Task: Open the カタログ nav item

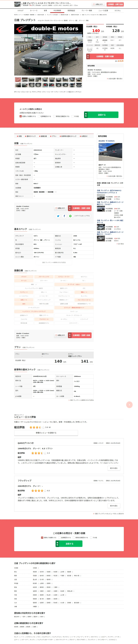Action: point(20,11)
